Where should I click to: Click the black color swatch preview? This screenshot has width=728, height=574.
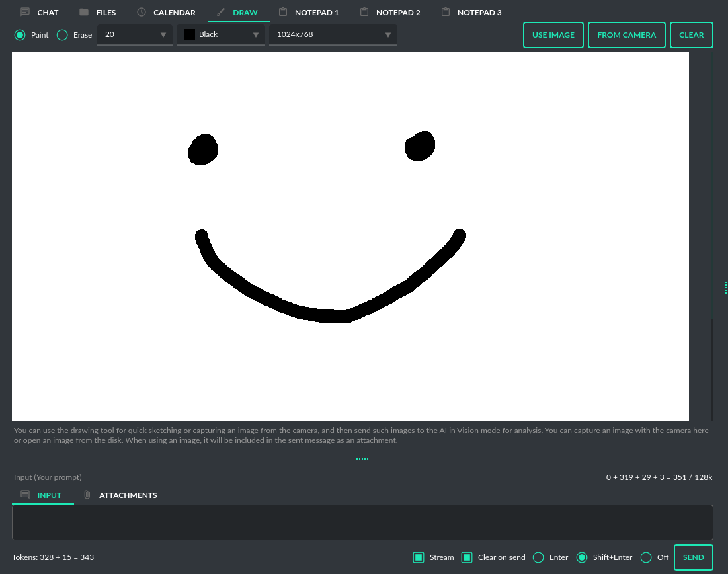coord(190,35)
